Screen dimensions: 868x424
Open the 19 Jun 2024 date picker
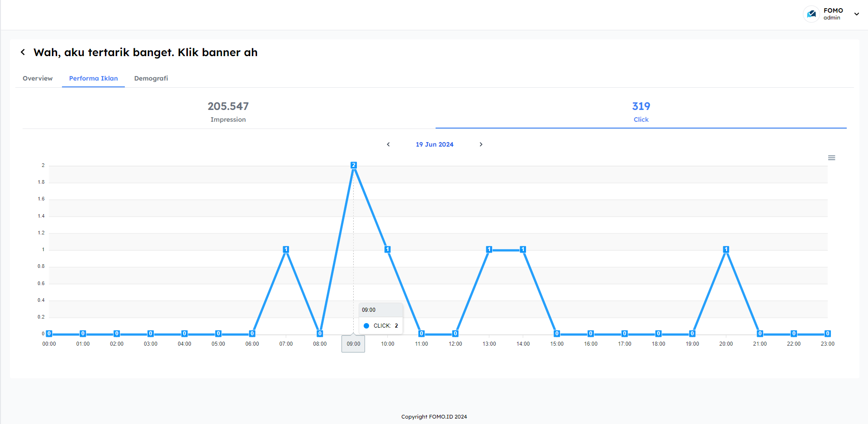[x=434, y=144]
